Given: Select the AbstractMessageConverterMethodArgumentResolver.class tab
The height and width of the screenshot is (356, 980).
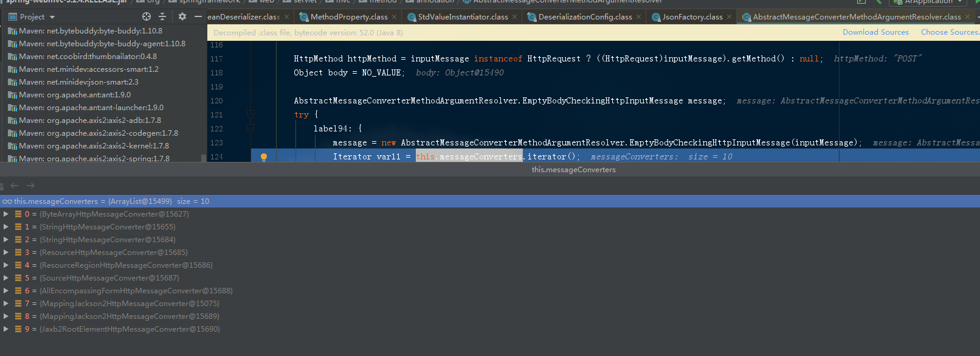Looking at the screenshot, I should click(x=857, y=17).
